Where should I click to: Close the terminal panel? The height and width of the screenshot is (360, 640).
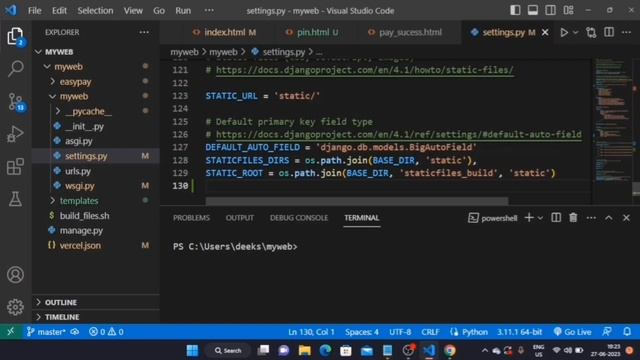[626, 218]
